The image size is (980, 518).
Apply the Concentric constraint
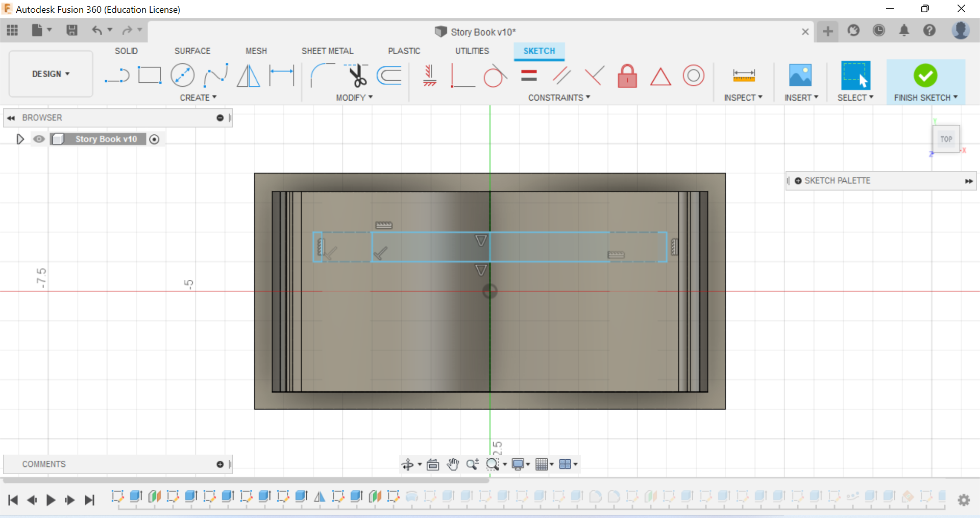coord(693,76)
